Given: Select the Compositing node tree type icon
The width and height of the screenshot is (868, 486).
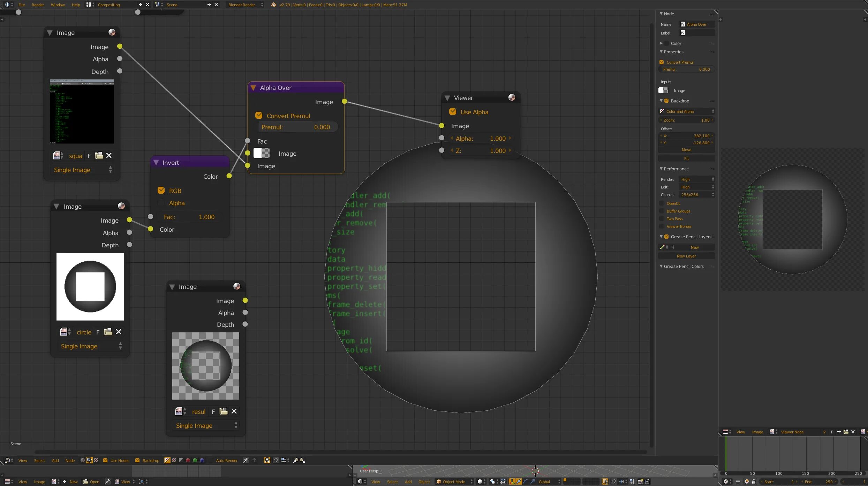Looking at the screenshot, I should [x=89, y=460].
